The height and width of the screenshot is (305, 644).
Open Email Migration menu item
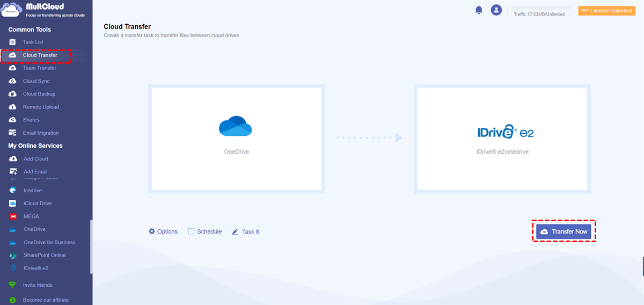(x=41, y=133)
